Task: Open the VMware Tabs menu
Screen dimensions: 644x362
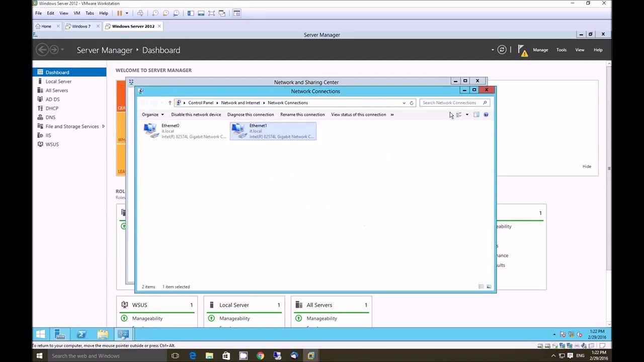Action: click(90, 13)
